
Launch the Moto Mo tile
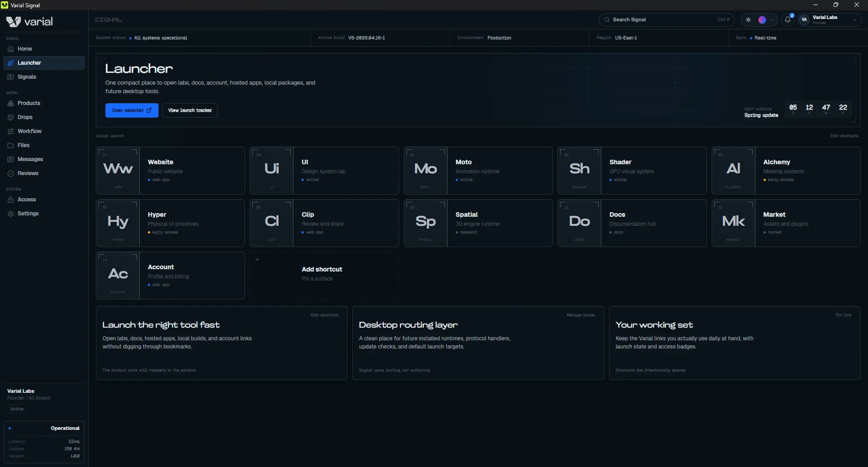(478, 171)
